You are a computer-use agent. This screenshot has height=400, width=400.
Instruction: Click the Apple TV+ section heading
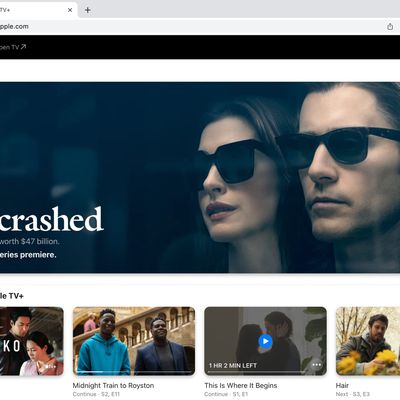(12, 296)
